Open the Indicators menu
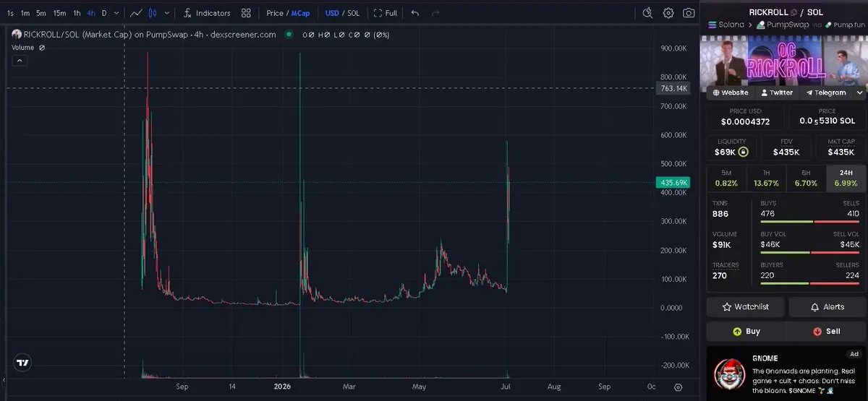 tap(207, 13)
